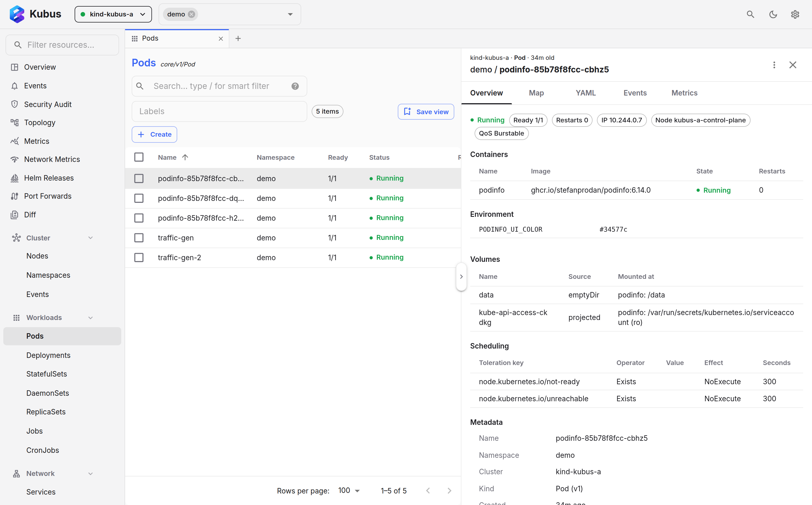Focus the Filter resources input

(x=62, y=45)
